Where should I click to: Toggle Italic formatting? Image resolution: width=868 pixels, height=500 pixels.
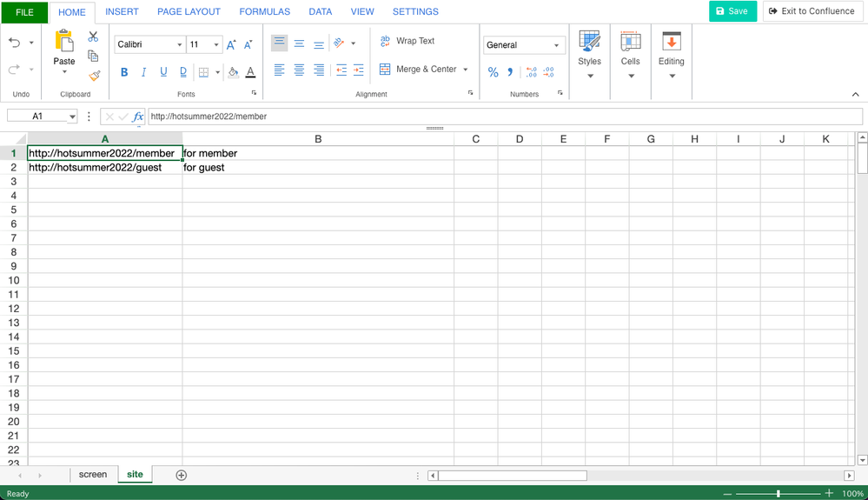pyautogui.click(x=143, y=72)
